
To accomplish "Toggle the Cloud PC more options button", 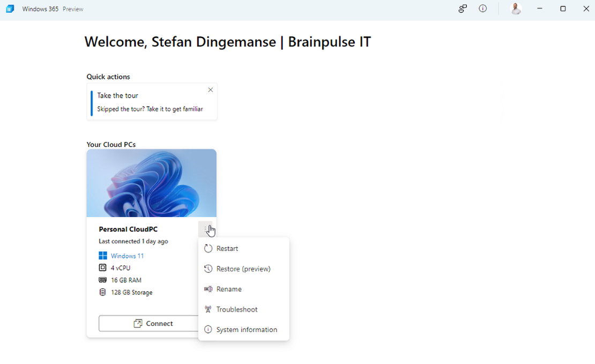I will 205,229.
